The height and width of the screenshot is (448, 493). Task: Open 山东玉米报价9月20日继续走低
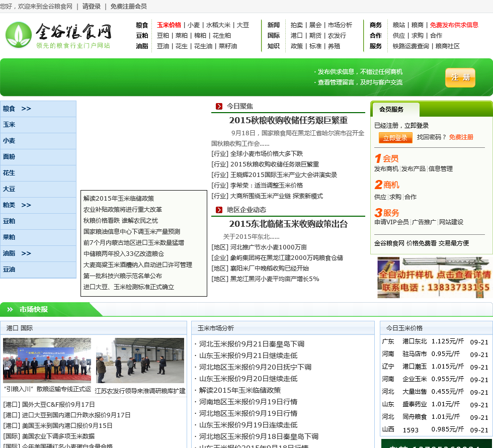point(248,379)
